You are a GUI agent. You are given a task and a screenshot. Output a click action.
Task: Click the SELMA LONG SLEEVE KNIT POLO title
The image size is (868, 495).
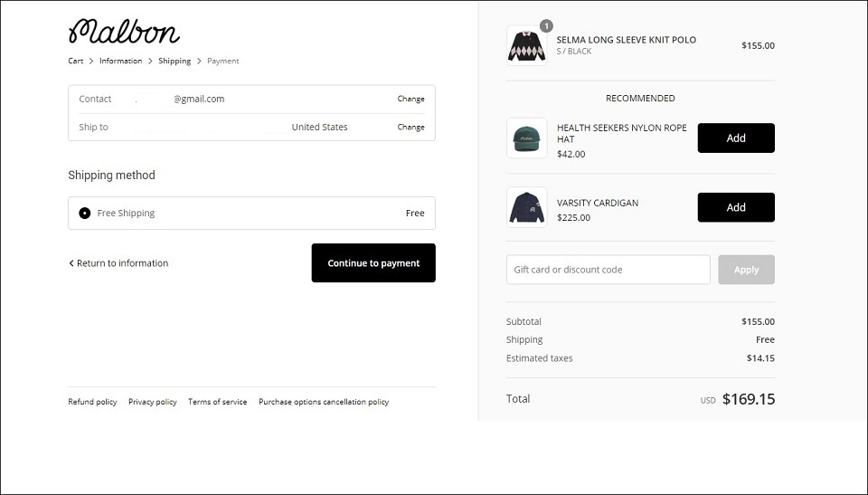click(x=626, y=40)
